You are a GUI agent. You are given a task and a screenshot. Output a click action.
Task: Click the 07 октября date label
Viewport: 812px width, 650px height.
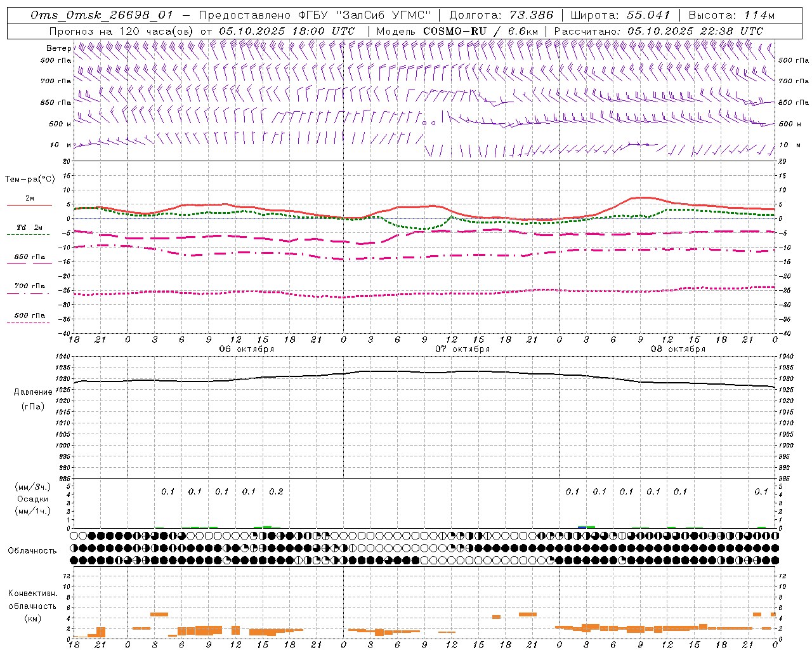[462, 349]
